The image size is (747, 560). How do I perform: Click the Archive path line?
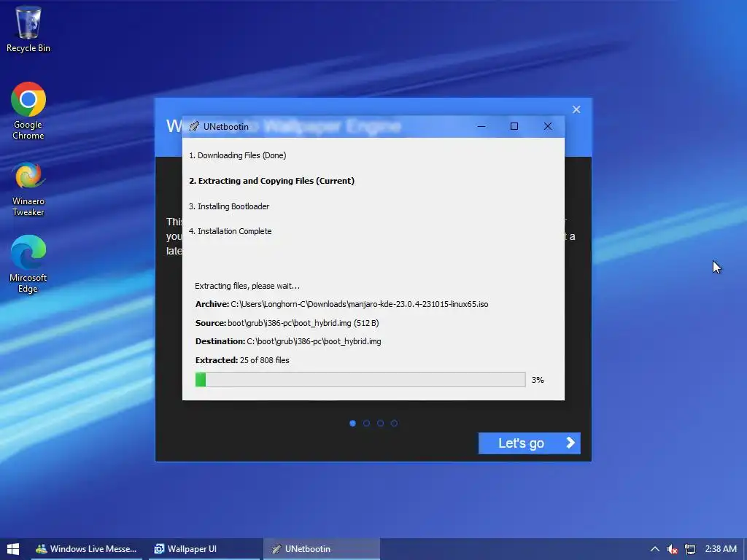[x=341, y=304]
